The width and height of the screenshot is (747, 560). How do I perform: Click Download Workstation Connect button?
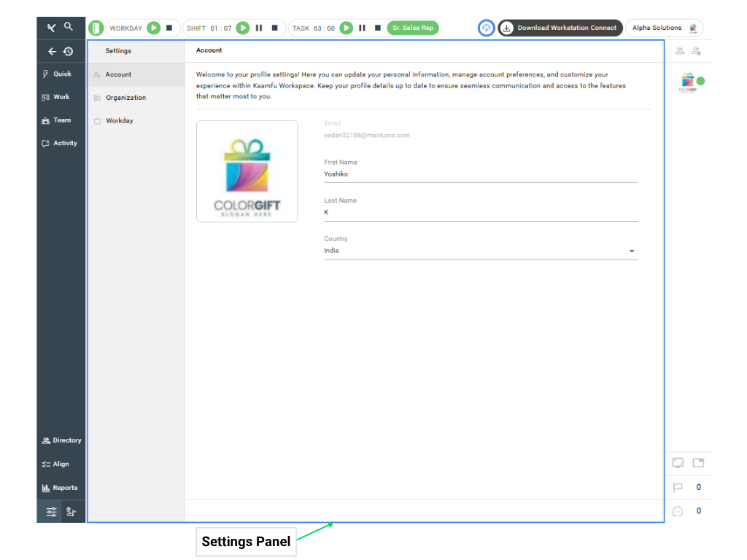560,28
